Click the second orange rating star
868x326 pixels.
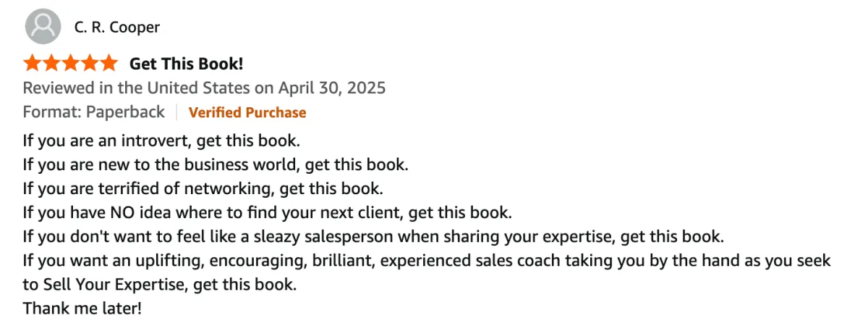coord(51,63)
